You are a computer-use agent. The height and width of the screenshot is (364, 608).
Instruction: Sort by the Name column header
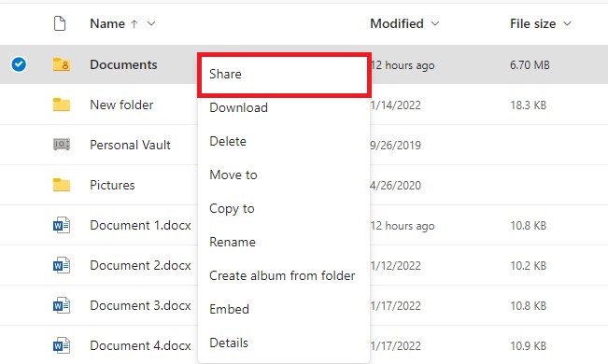[x=107, y=23]
